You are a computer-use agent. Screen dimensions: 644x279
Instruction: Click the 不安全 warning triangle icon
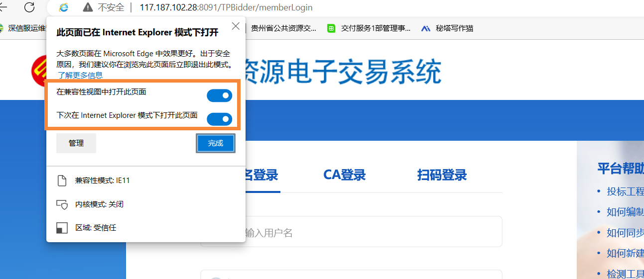pos(88,7)
